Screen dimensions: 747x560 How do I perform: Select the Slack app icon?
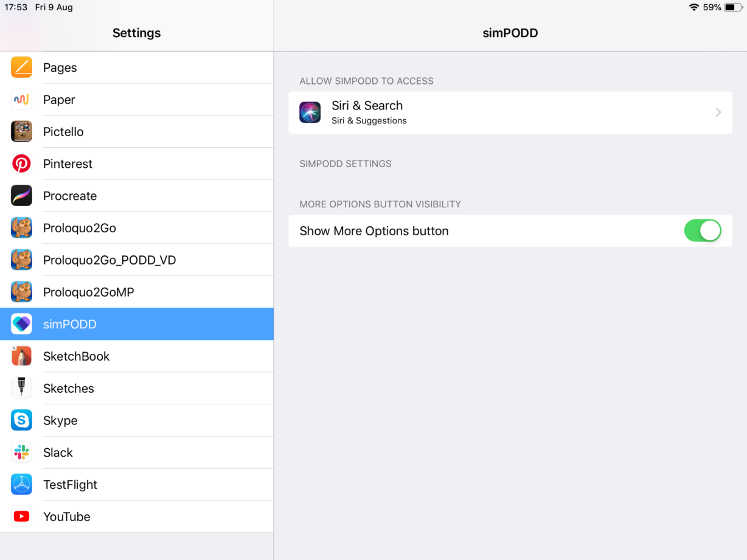tap(21, 452)
